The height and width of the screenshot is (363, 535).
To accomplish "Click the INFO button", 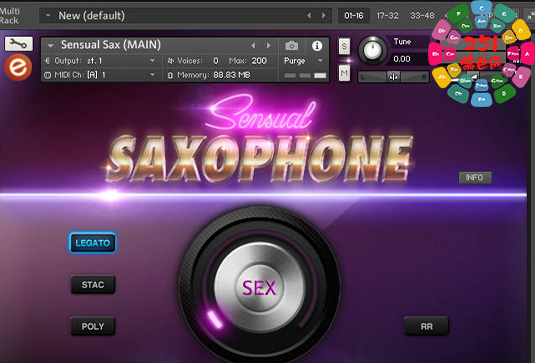I will click(475, 177).
